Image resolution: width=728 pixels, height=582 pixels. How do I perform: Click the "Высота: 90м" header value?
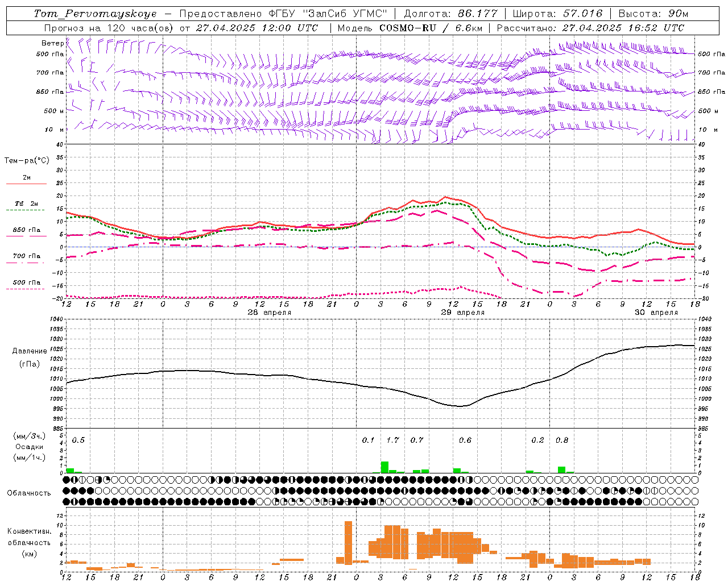(x=653, y=14)
